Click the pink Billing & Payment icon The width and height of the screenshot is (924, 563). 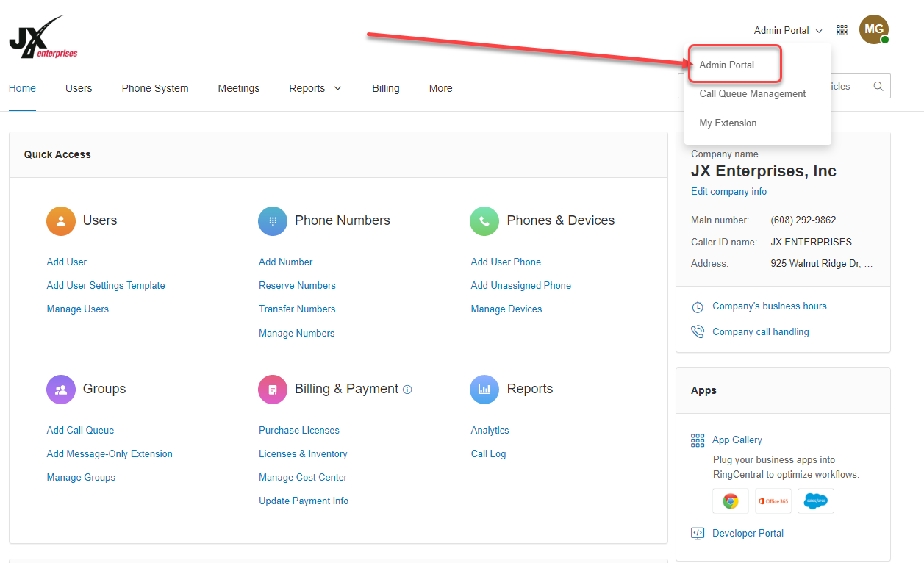point(273,390)
